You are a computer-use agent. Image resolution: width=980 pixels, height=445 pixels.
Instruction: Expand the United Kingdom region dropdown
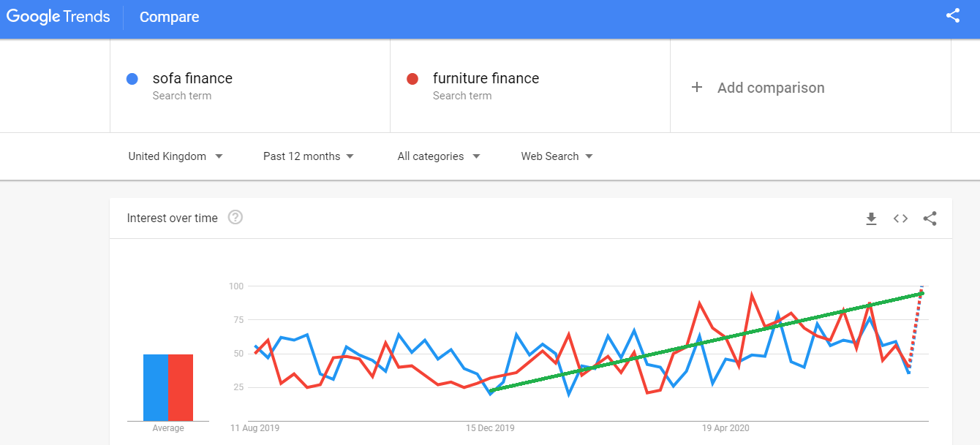176,156
